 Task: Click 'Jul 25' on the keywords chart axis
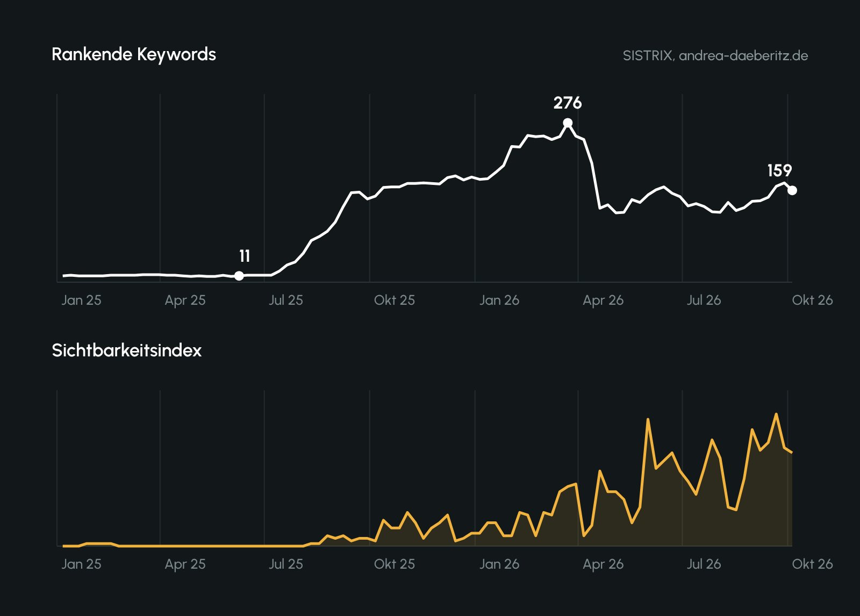(286, 300)
